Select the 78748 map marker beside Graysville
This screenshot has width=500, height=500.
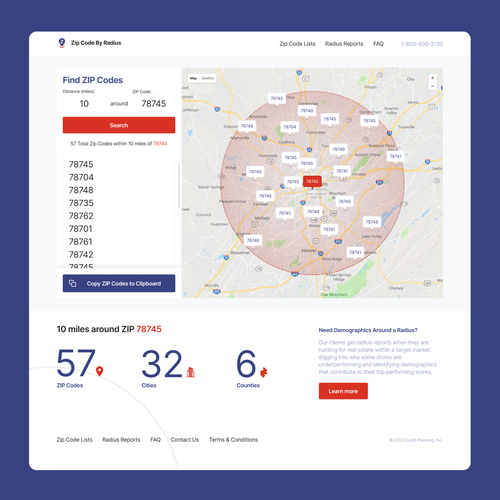[247, 126]
